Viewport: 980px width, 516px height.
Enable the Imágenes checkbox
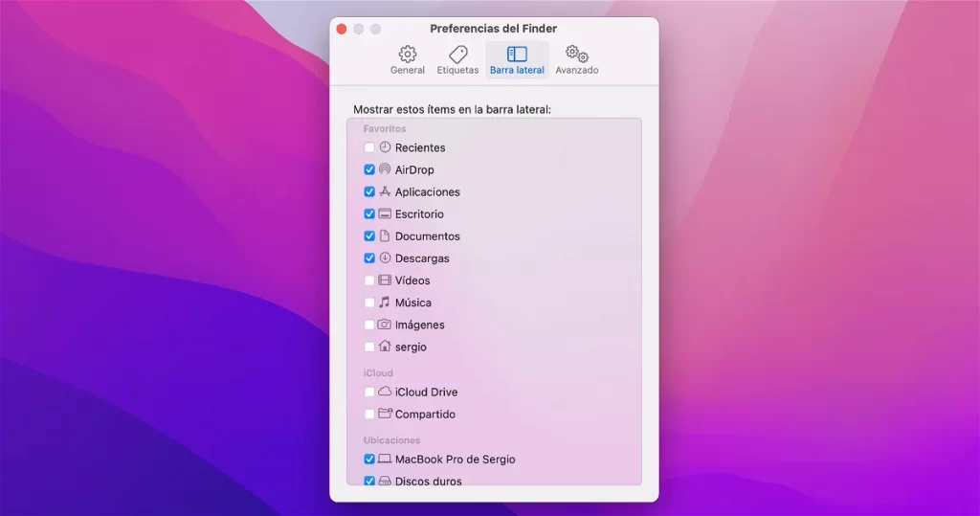[x=369, y=325]
